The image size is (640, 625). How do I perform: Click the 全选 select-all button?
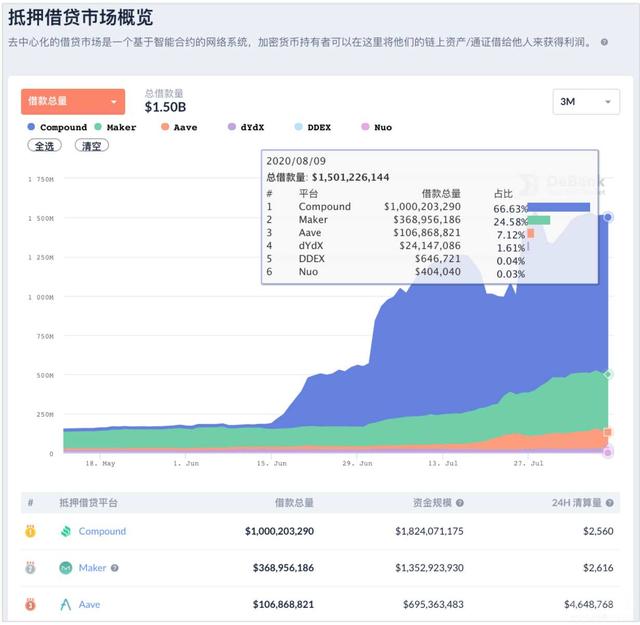coord(44,145)
